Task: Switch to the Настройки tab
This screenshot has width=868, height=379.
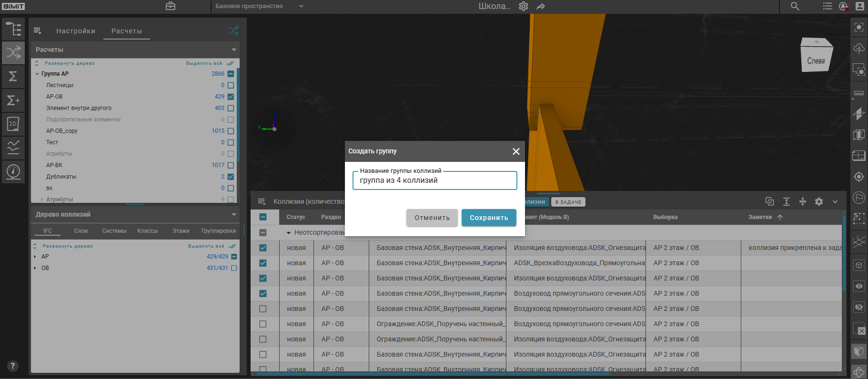Action: click(x=76, y=31)
